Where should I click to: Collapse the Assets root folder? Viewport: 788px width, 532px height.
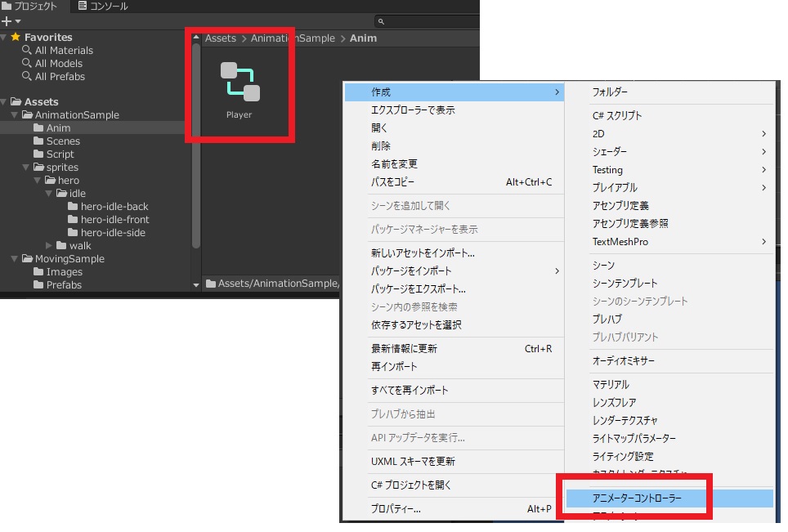tap(5, 102)
